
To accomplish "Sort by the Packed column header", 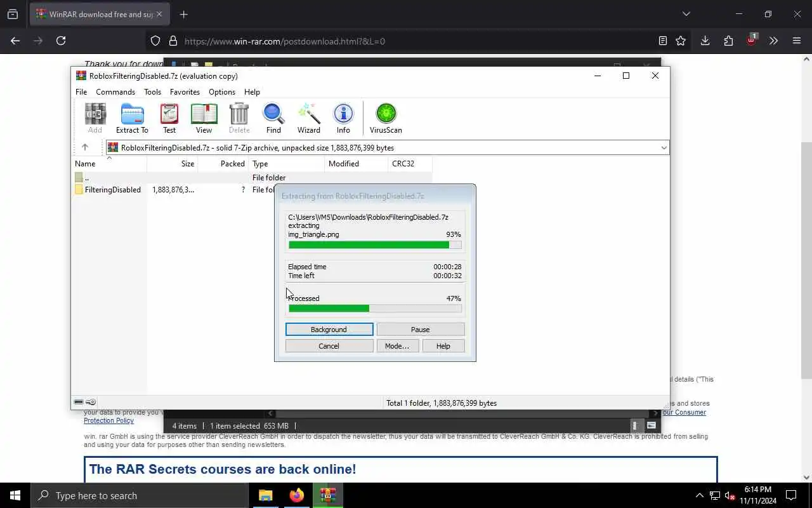I will 223,164.
